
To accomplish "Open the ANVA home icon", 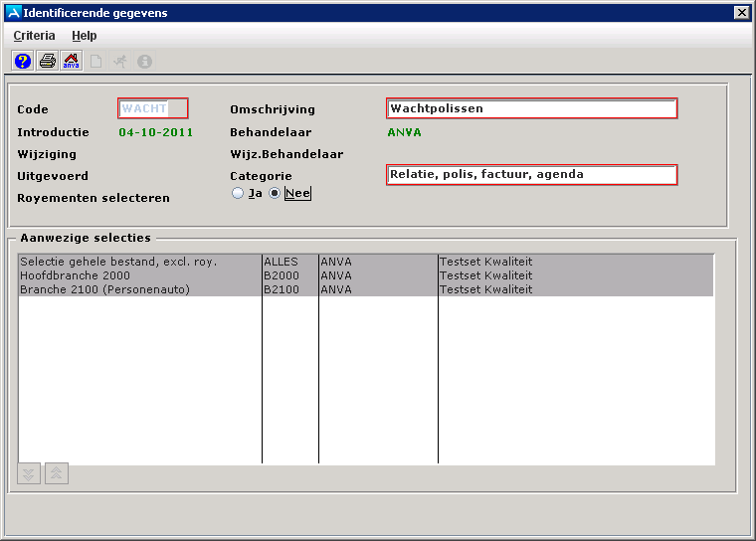I will tap(72, 61).
